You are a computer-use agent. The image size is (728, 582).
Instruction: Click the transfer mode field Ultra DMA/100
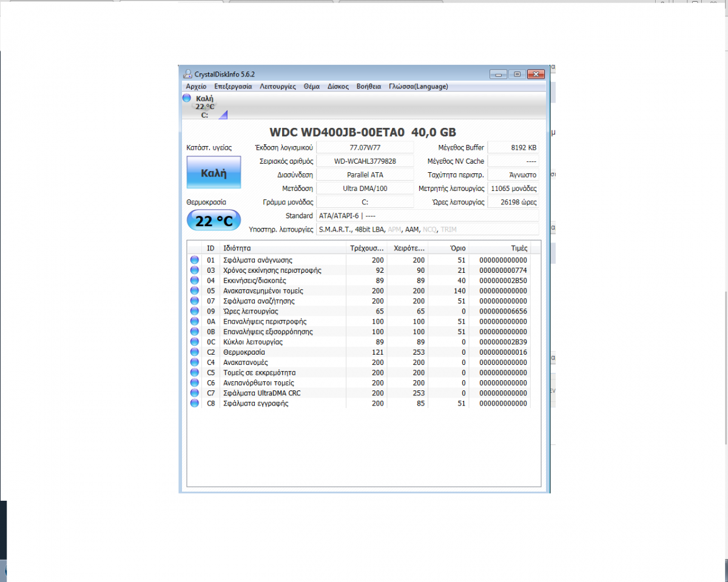[x=365, y=189]
